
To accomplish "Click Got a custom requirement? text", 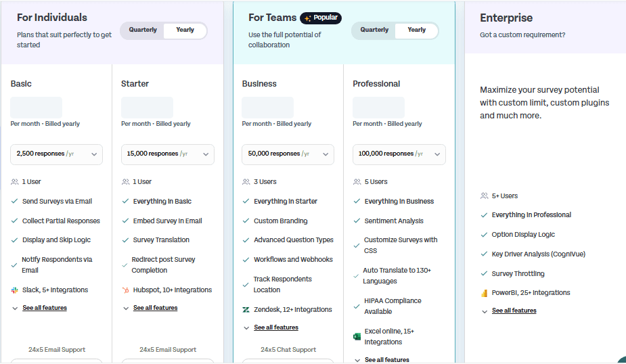I will pyautogui.click(x=522, y=35).
